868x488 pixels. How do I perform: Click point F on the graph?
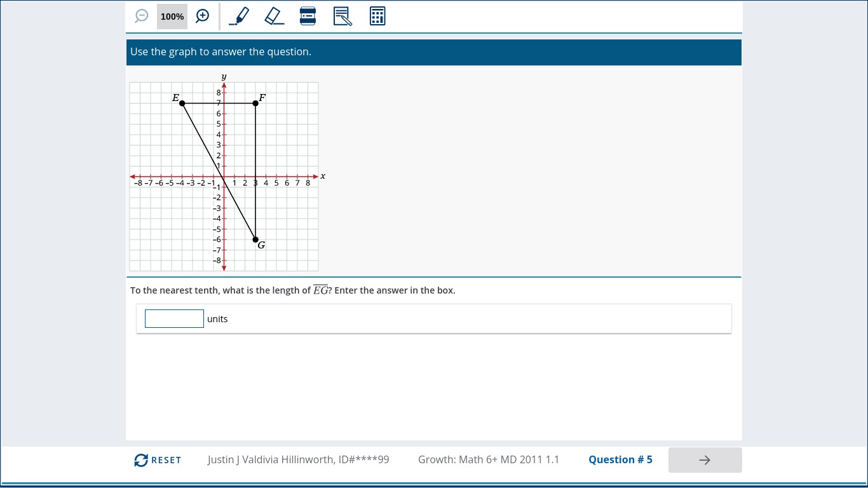[255, 103]
